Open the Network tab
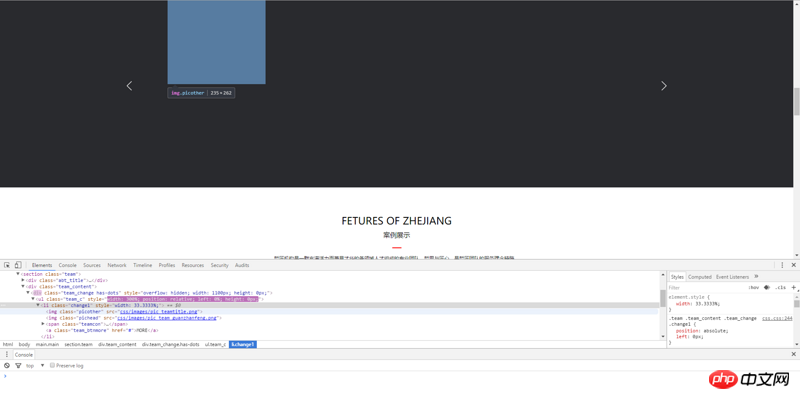Screen dimensions: 800x399 [x=117, y=265]
